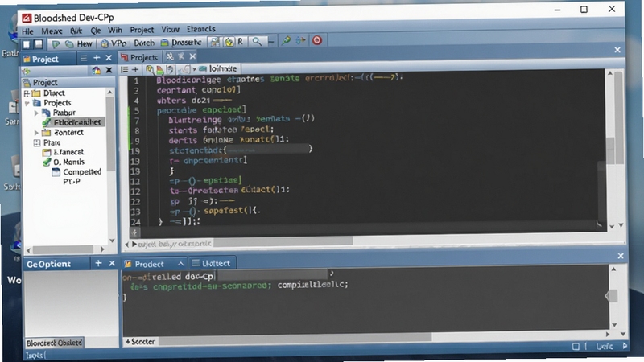This screenshot has width=644, height=362.
Task: Select D. Rontis in the project tree
Action: [x=64, y=162]
